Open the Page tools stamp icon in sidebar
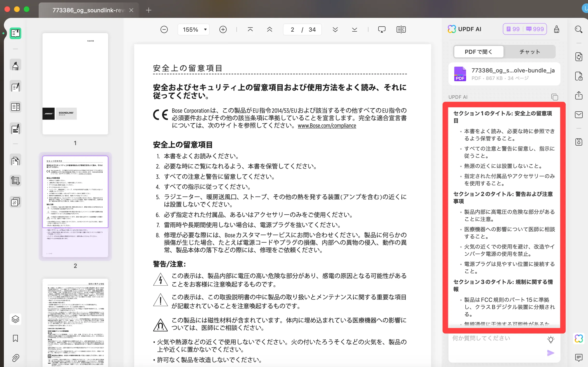Screen dimensions: 588x367 click(x=15, y=202)
